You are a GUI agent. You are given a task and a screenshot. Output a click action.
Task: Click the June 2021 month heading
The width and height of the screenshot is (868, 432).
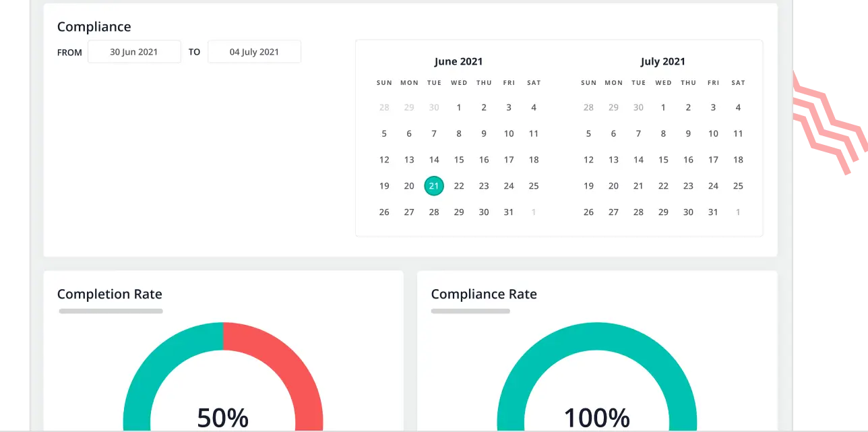tap(459, 61)
